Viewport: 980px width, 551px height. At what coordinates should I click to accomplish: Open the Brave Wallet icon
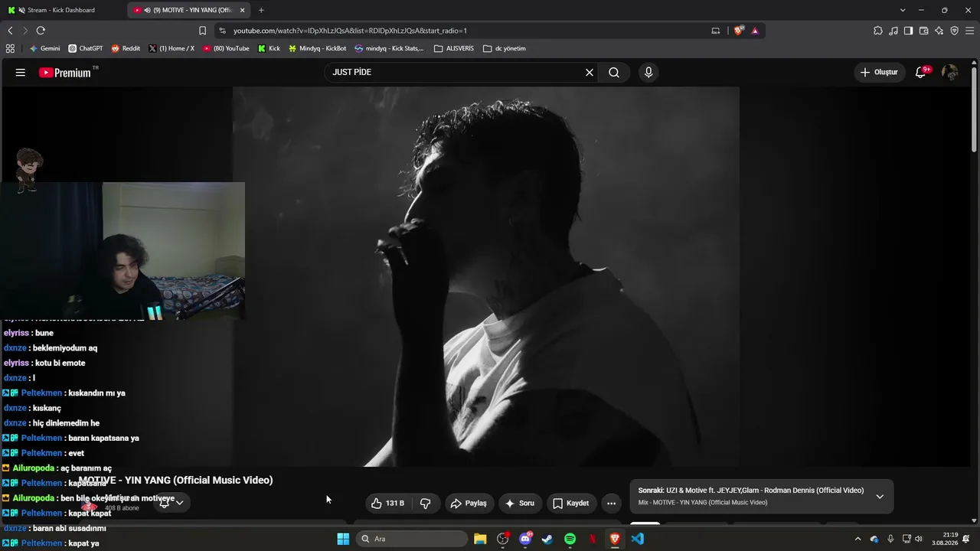(x=923, y=31)
